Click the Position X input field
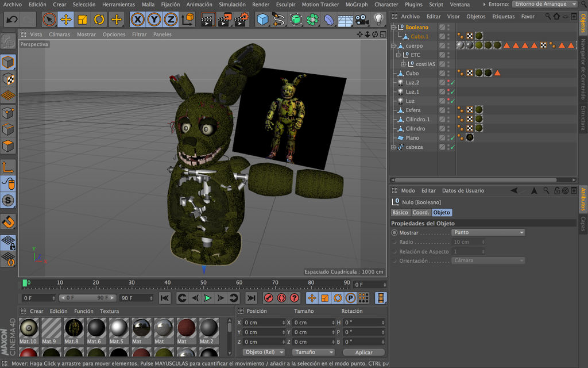Image resolution: width=588 pixels, height=368 pixels. pyautogui.click(x=264, y=323)
